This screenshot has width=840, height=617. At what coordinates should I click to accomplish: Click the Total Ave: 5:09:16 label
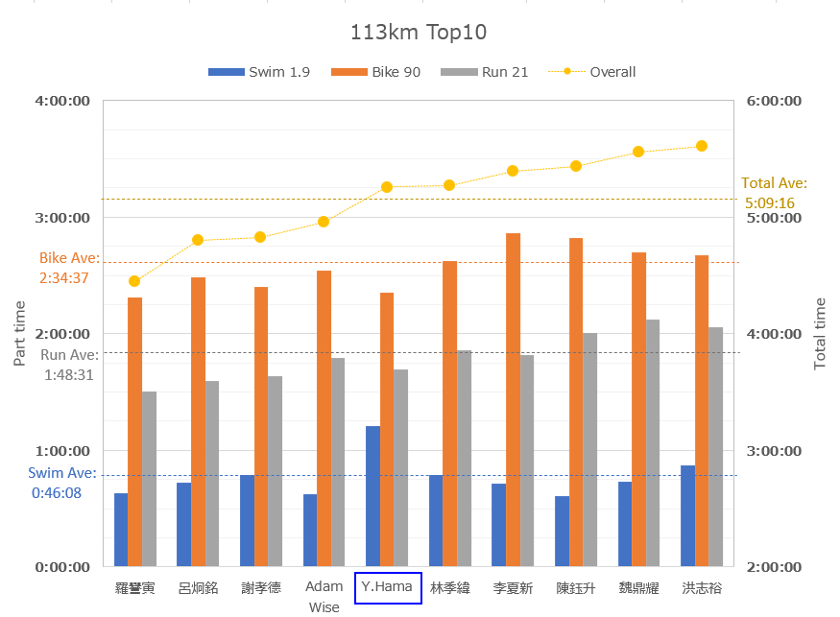click(x=773, y=193)
